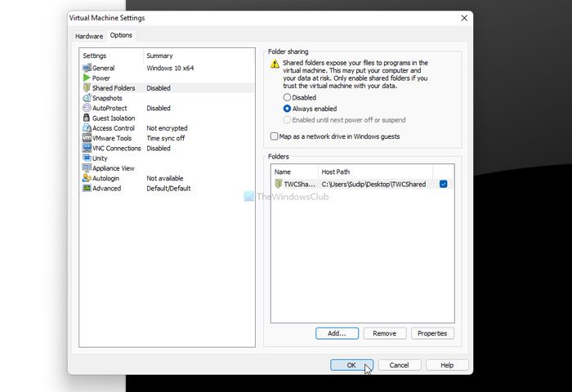Click the Windows 10 x64 summary text

click(x=170, y=68)
